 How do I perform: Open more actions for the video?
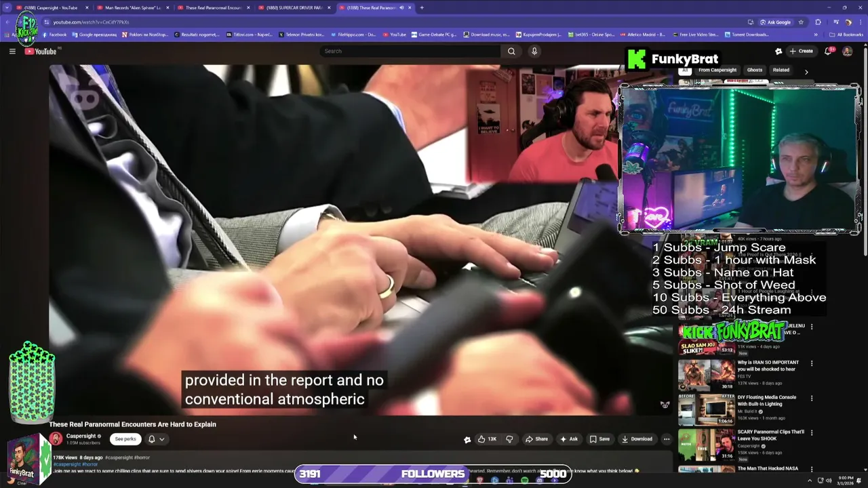pyautogui.click(x=667, y=439)
